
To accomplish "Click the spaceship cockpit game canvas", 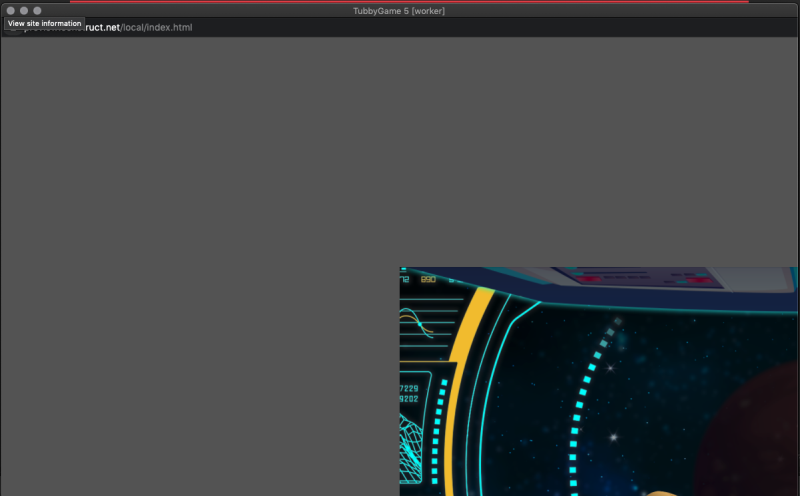I will [598, 381].
